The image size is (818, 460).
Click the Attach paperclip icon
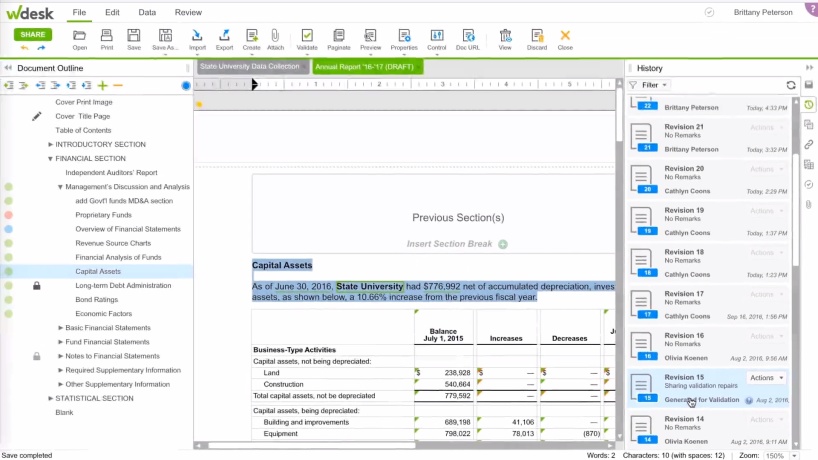tap(275, 40)
